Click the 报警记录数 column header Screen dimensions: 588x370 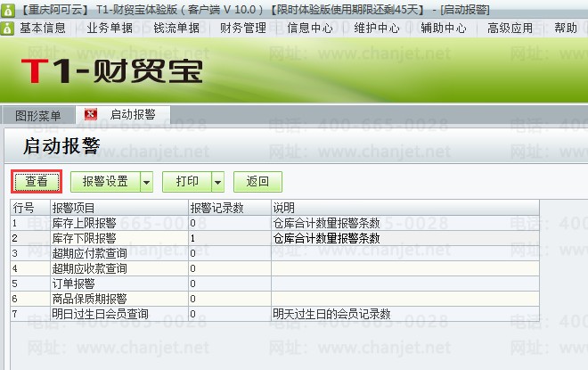(230, 208)
